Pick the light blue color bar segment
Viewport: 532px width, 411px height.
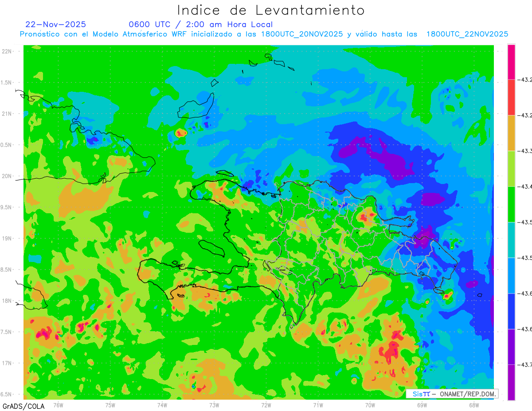tap(511, 276)
